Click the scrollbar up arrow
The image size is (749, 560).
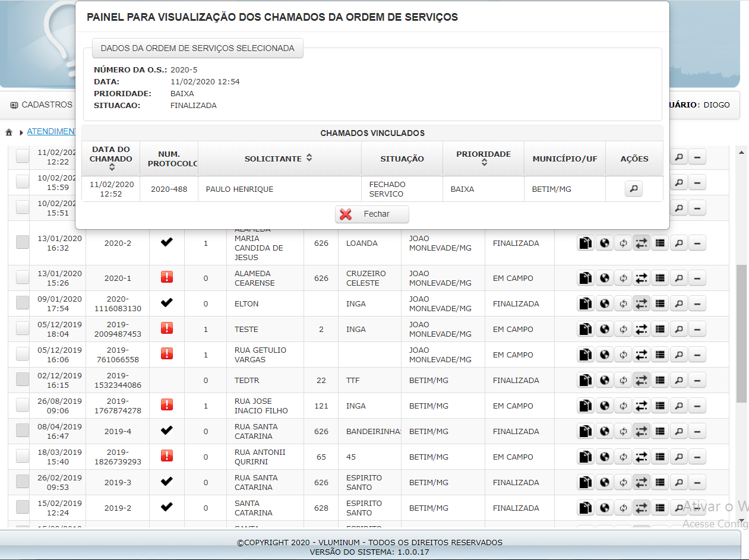741,153
